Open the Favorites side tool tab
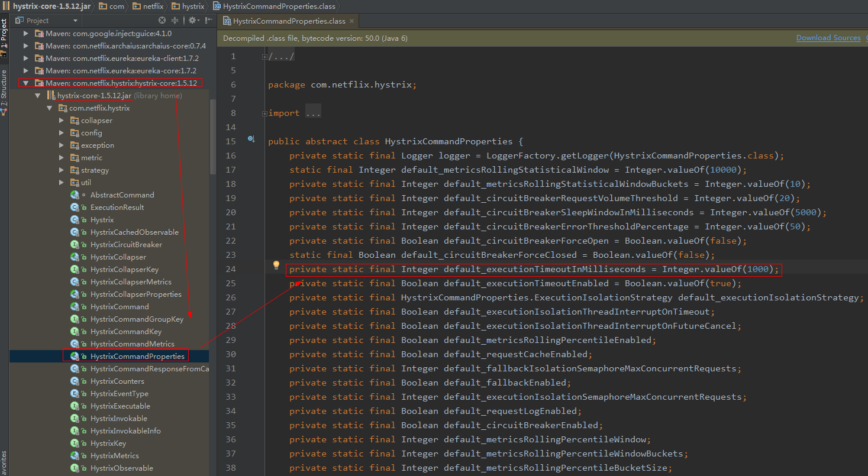868x476 pixels. click(x=4, y=463)
